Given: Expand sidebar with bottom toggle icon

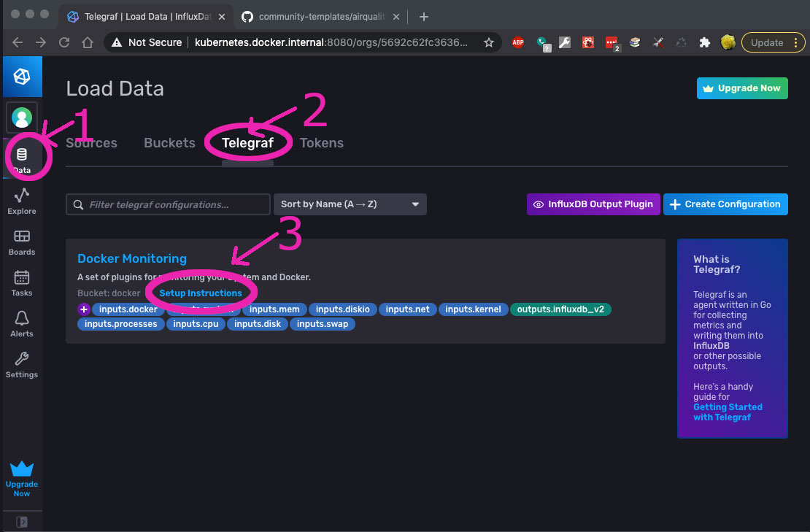Looking at the screenshot, I should [x=22, y=522].
